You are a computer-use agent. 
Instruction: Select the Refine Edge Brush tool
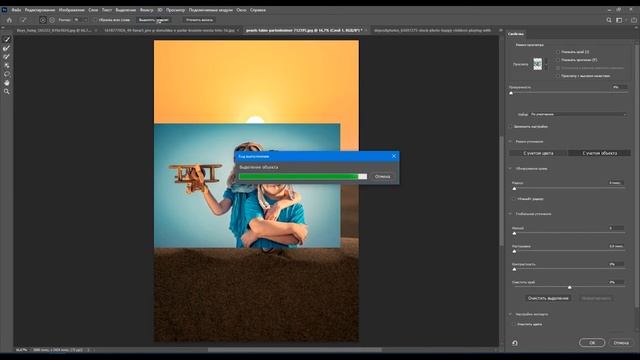click(7, 48)
